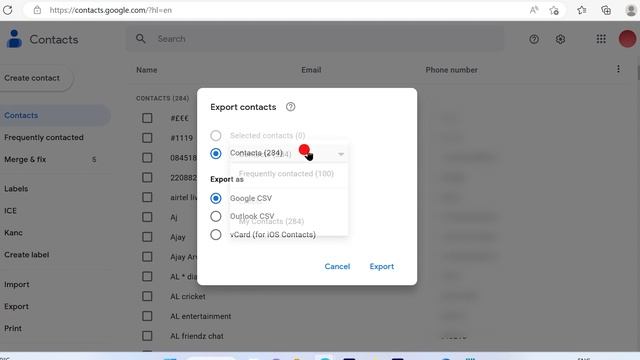The width and height of the screenshot is (640, 360).
Task: Tick the checkbox for Ajay contact
Action: (147, 237)
